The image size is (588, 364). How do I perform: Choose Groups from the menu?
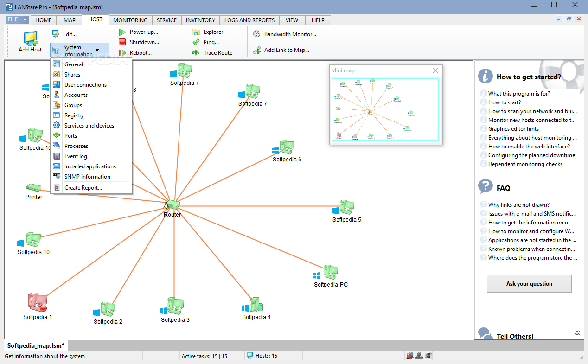pyautogui.click(x=91, y=105)
